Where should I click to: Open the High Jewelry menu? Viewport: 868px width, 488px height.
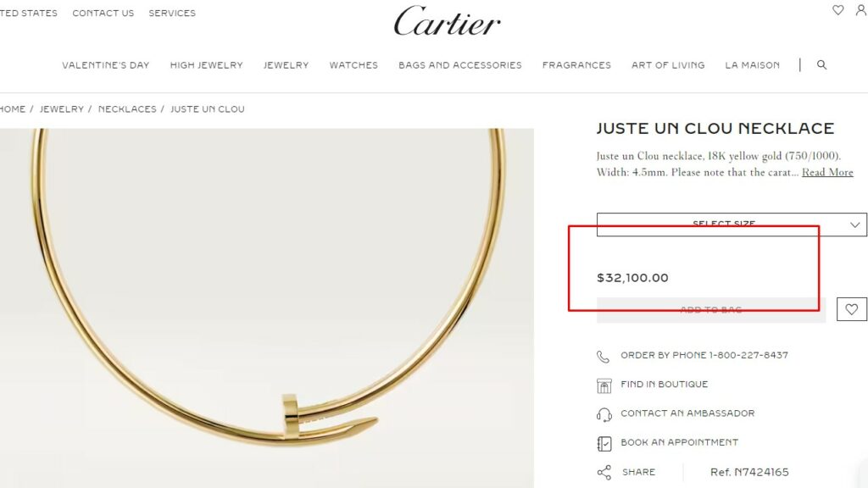click(207, 65)
